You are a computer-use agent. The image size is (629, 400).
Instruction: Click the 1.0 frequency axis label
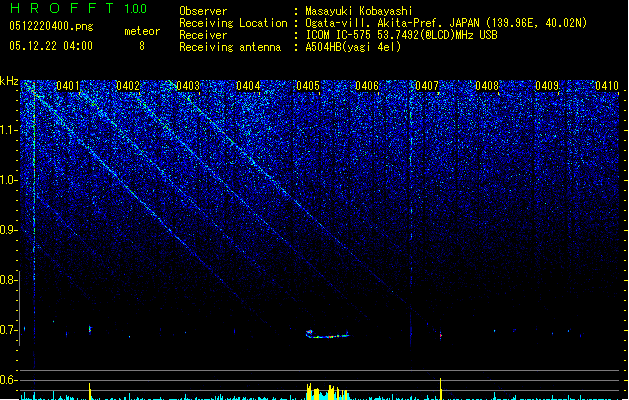click(x=9, y=180)
